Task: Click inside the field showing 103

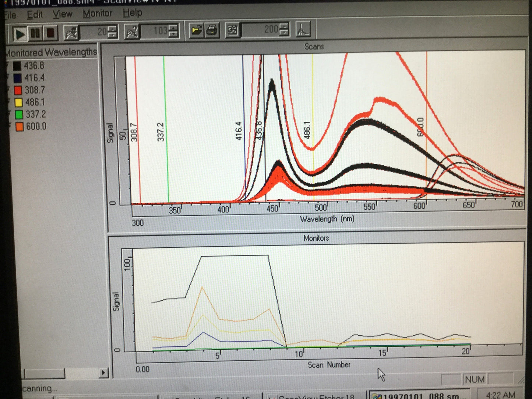Action: pos(155,31)
